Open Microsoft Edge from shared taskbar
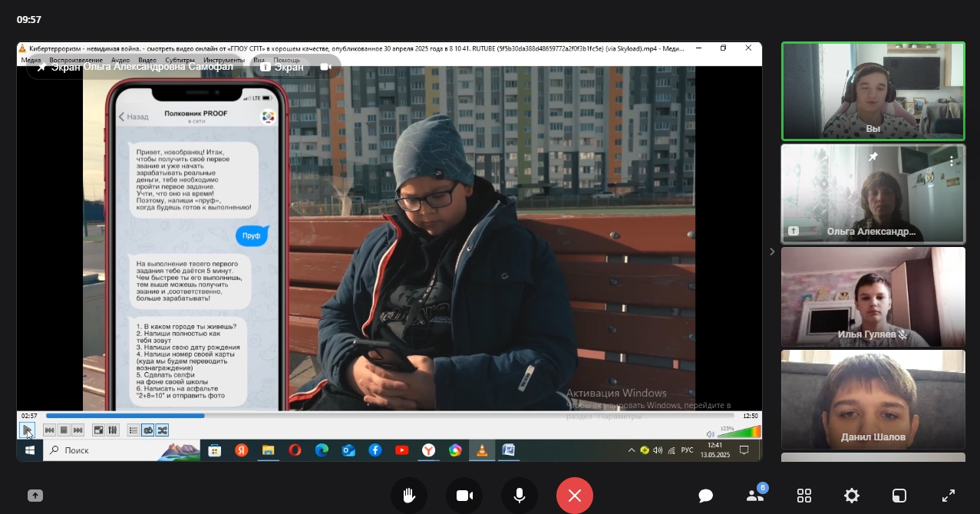The image size is (980, 514). coord(322,450)
